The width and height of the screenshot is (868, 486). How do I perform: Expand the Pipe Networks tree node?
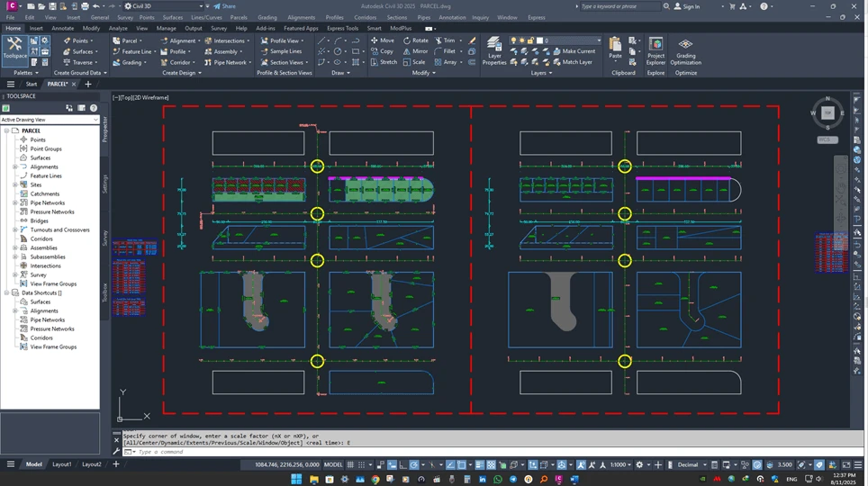point(15,202)
